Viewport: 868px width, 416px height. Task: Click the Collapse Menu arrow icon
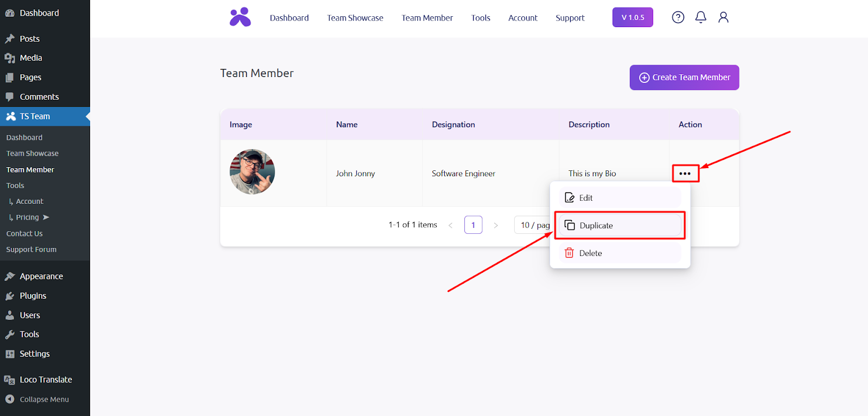[10, 399]
